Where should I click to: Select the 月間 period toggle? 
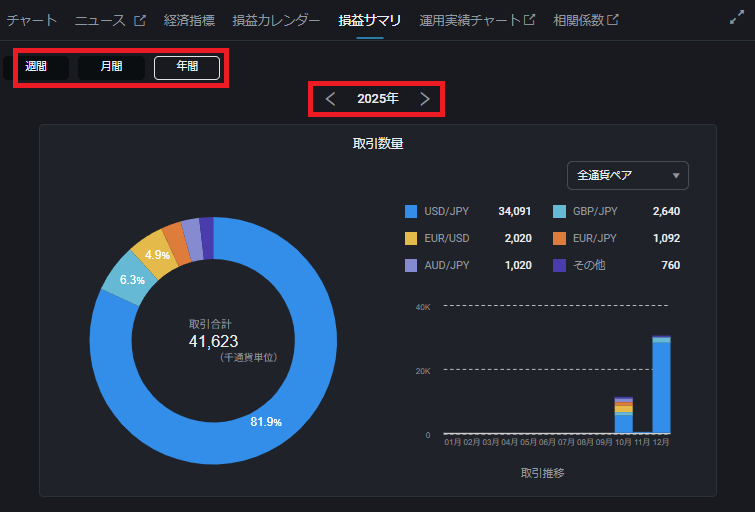[x=112, y=67]
